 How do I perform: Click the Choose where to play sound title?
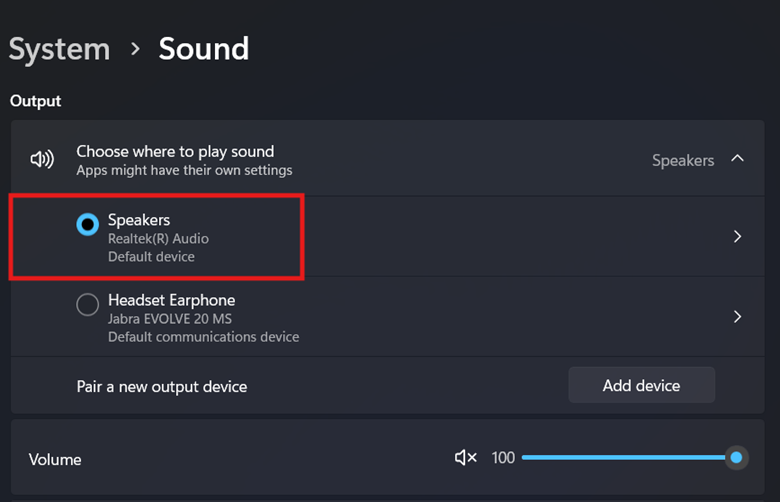pyautogui.click(x=175, y=152)
